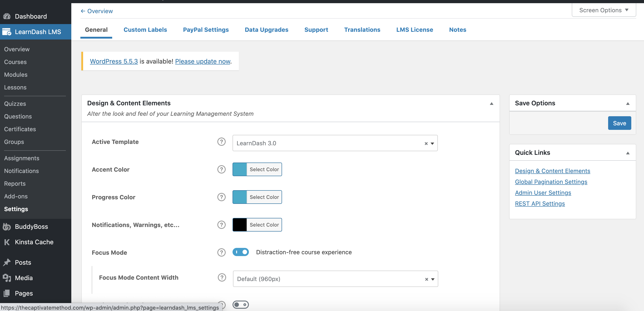644x311 pixels.
Task: Open Assignments in the sidebar
Action: tap(22, 158)
